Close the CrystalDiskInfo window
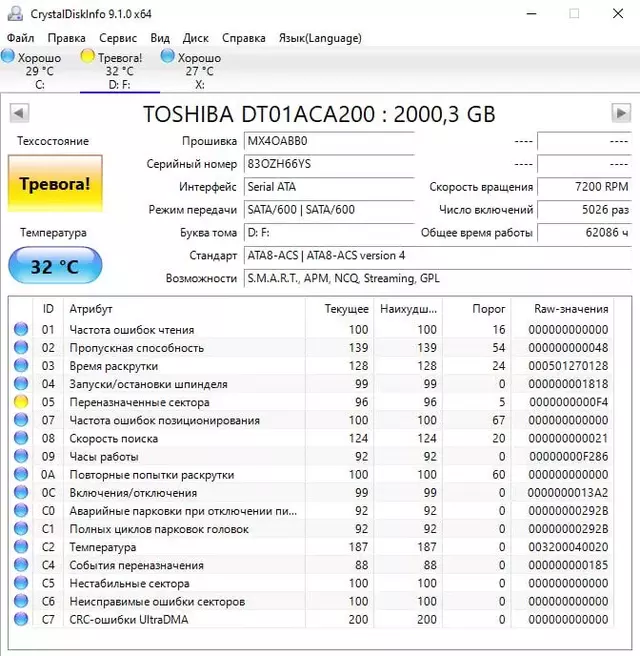This screenshot has height=656, width=640. point(618,13)
